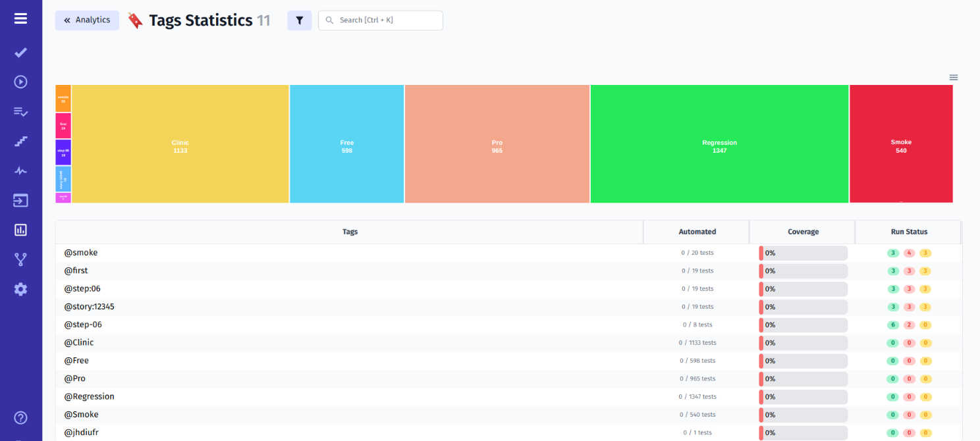Click the Run Status column header
The height and width of the screenshot is (441, 980).
pos(909,232)
